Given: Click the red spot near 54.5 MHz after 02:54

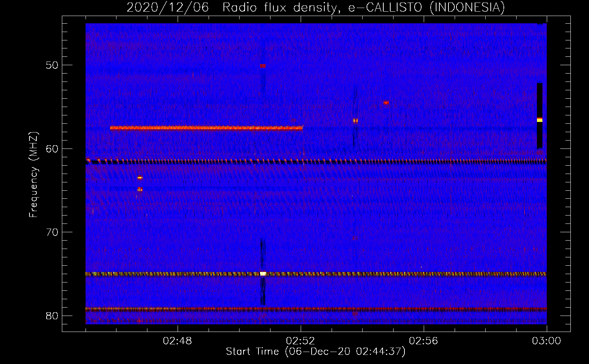Looking at the screenshot, I should tap(386, 103).
